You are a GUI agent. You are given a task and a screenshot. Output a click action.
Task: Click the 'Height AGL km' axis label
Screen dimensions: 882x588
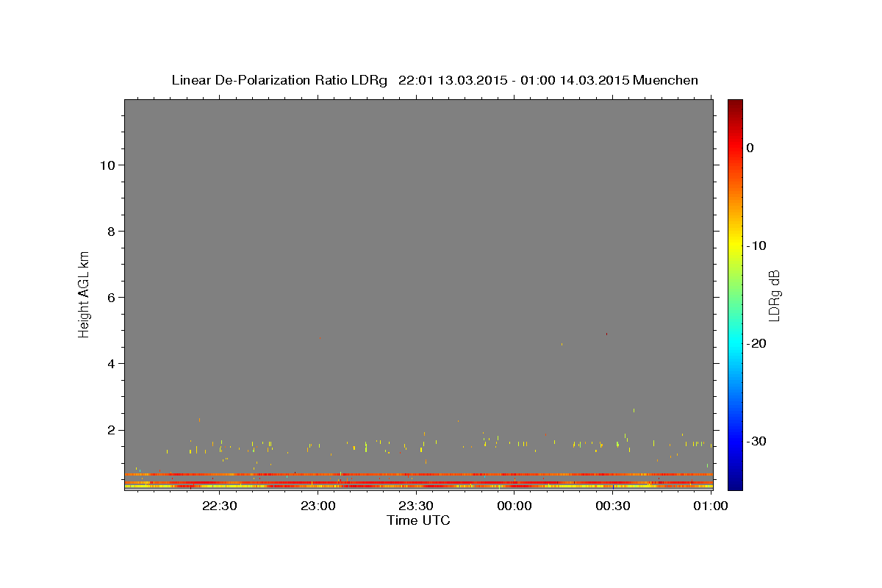coord(85,293)
